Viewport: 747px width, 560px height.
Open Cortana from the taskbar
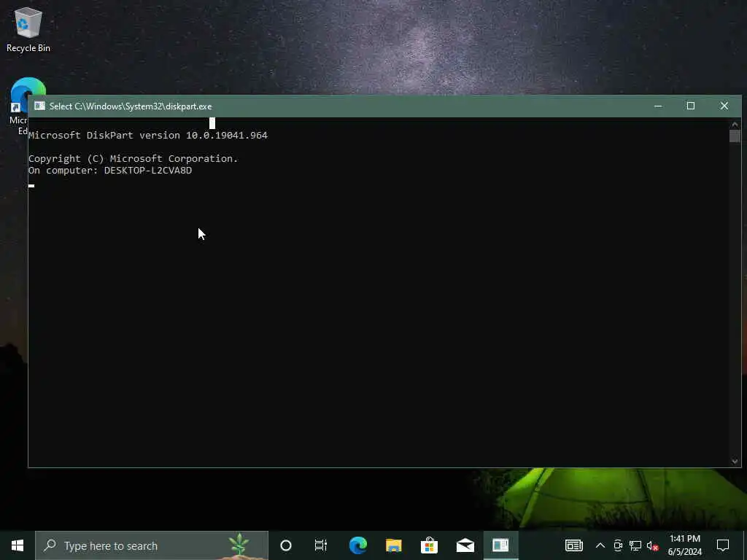tap(286, 545)
